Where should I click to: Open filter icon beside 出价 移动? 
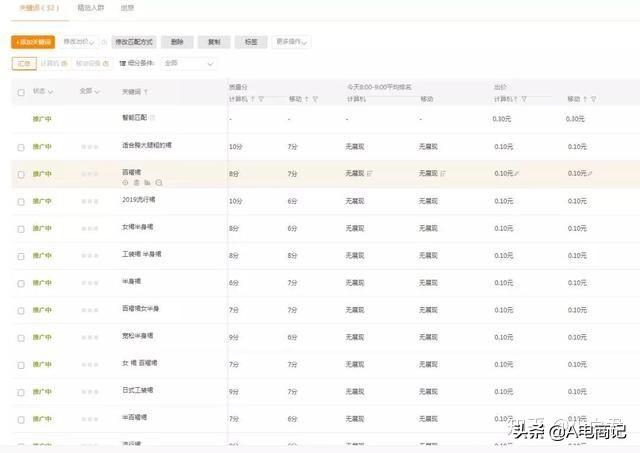click(x=593, y=99)
